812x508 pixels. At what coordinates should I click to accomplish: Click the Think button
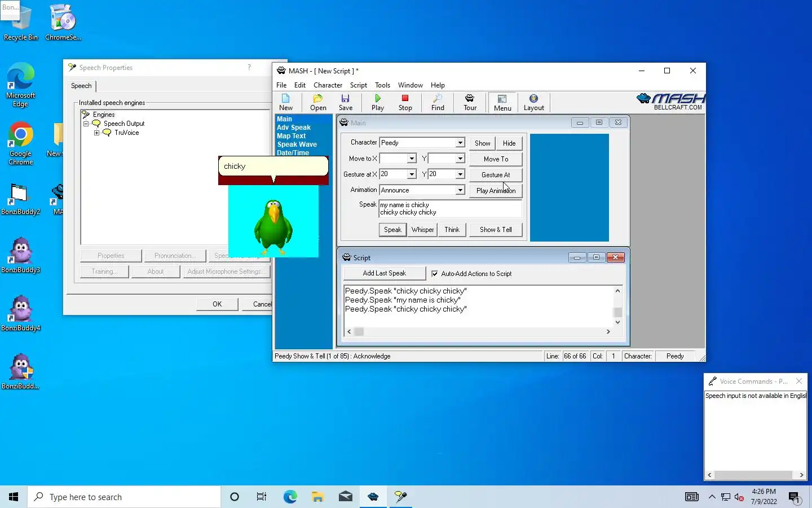click(452, 230)
